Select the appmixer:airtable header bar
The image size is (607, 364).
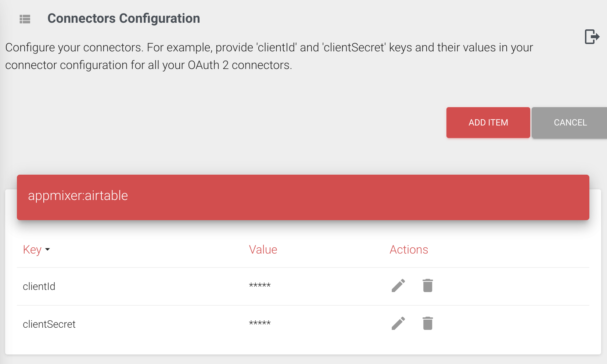click(x=303, y=197)
